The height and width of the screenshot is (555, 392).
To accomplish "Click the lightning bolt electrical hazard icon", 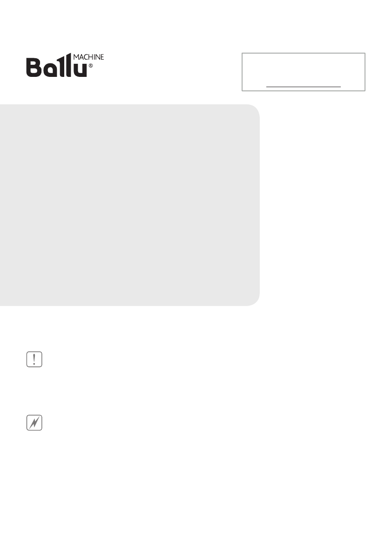I will (34, 423).
